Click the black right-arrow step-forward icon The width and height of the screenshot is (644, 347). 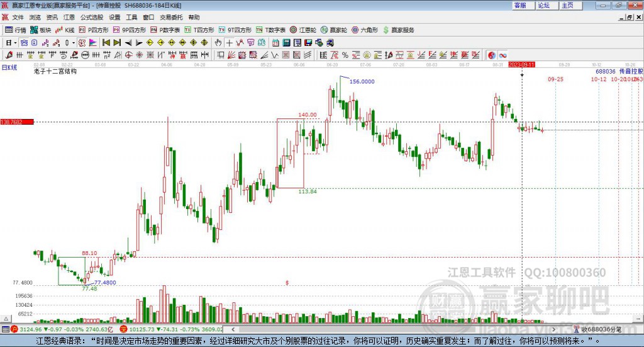click(x=139, y=43)
